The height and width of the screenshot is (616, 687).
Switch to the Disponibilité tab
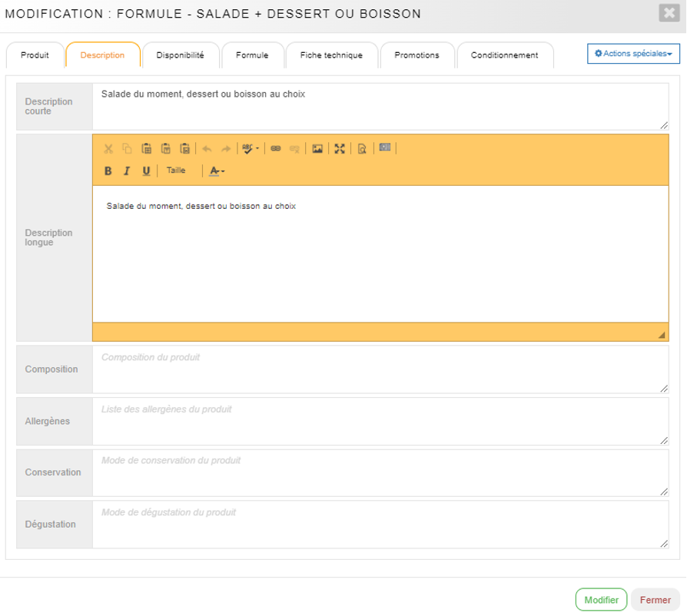181,55
